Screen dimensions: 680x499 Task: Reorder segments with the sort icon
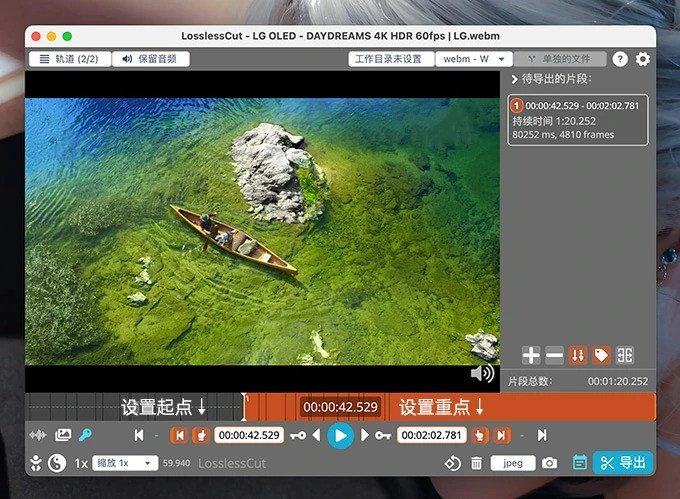[578, 355]
